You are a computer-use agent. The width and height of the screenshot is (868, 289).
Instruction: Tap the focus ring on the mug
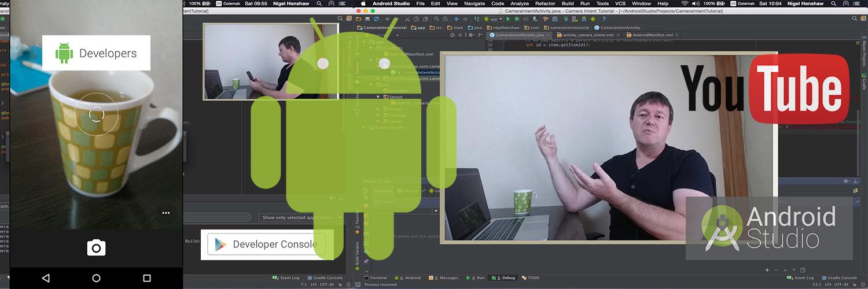96,114
